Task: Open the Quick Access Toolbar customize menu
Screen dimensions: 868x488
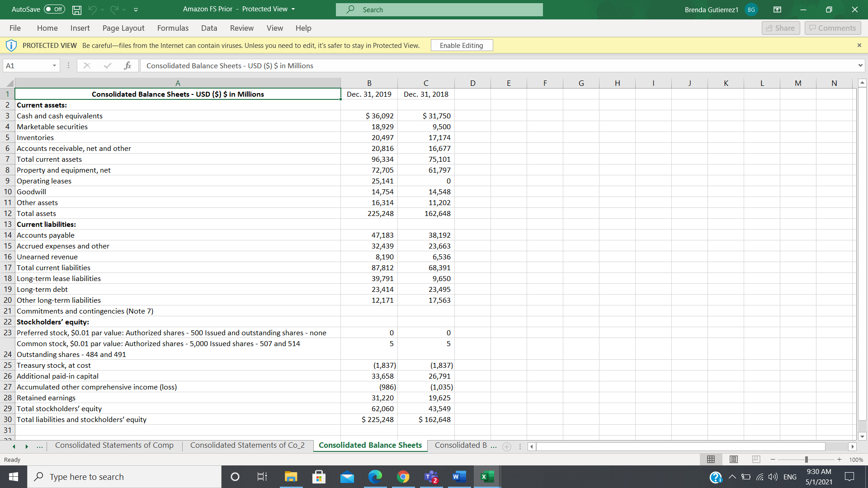Action: click(136, 9)
